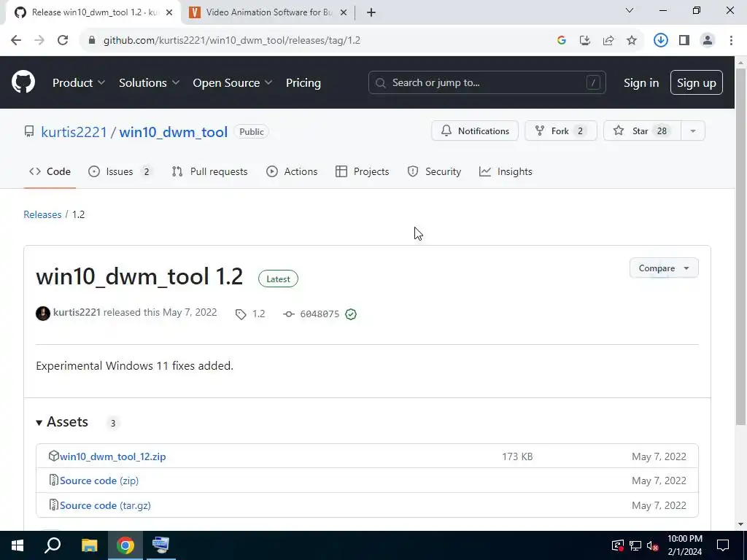Viewport: 747px width, 560px height.
Task: Open Chrome three-dot menu
Action: [731, 41]
